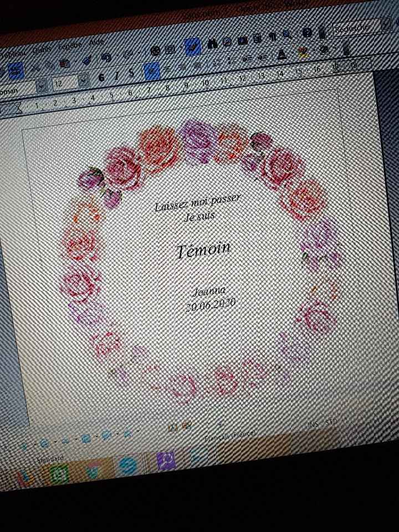The image size is (399, 532).
Task: Select the Callouts drawing tool
Action: (x=106, y=436)
